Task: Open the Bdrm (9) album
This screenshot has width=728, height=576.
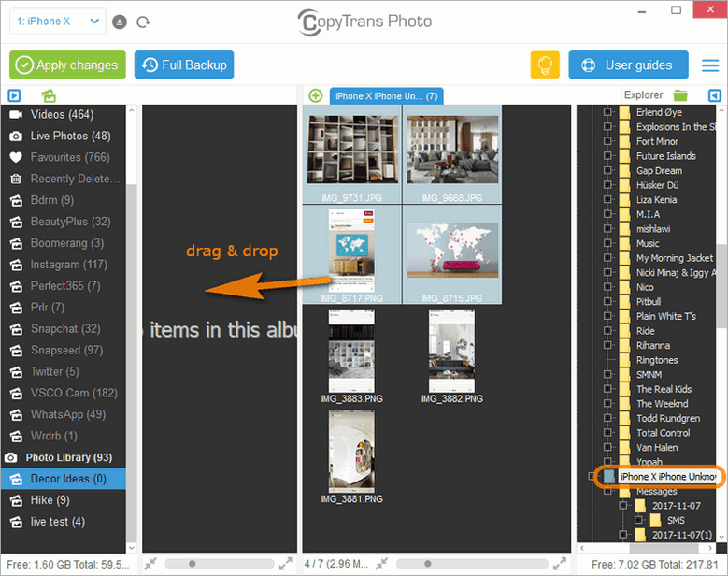Action: 64,200
